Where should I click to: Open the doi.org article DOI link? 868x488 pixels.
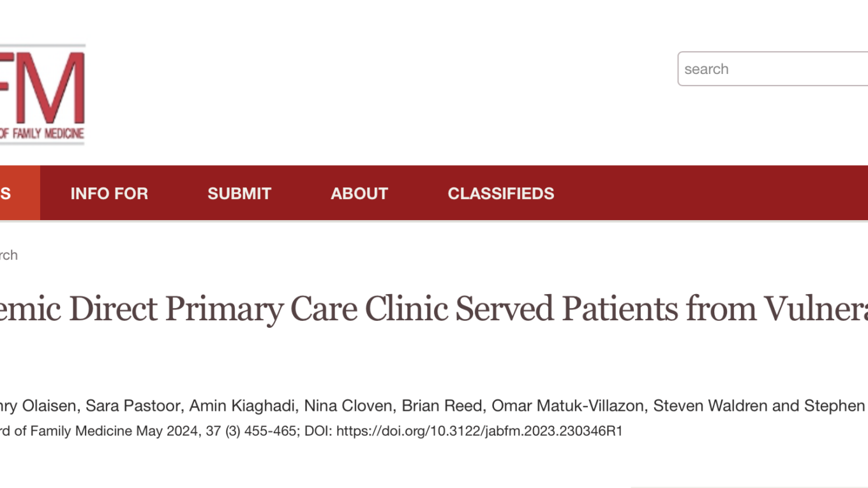[479, 431]
